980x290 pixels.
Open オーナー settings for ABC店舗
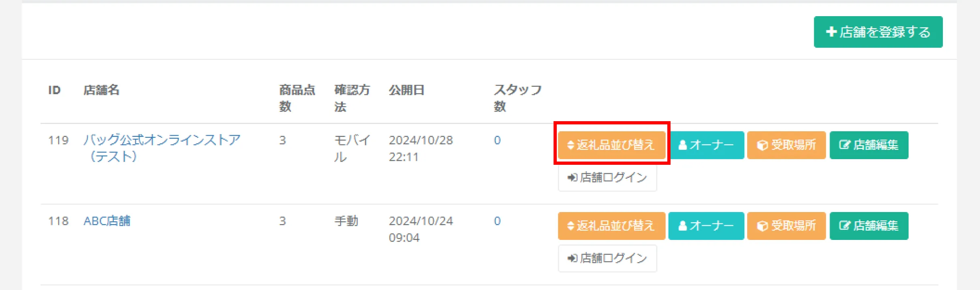tap(706, 226)
